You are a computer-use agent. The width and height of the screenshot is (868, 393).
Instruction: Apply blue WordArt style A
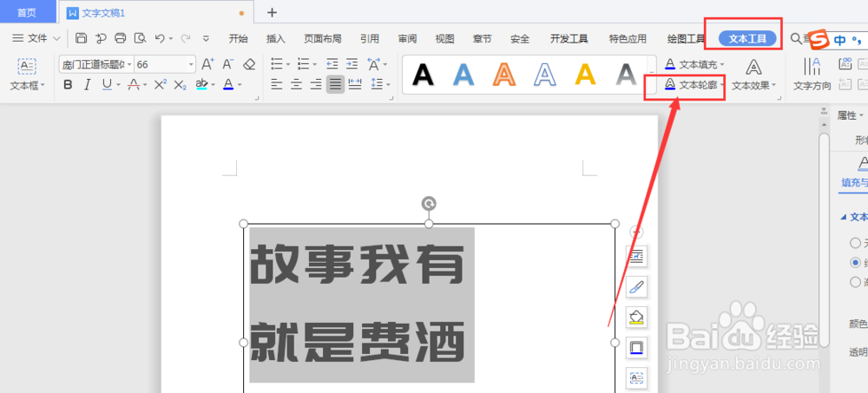pos(464,74)
